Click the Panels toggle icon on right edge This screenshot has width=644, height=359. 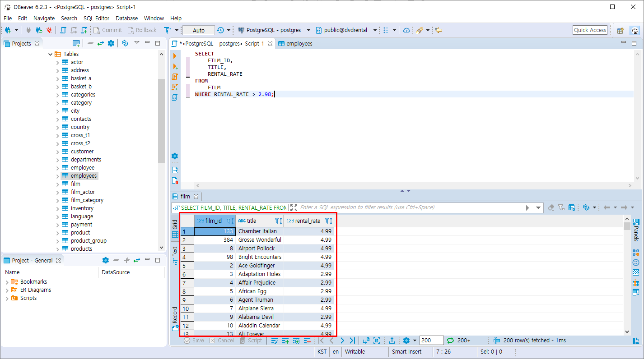(636, 230)
